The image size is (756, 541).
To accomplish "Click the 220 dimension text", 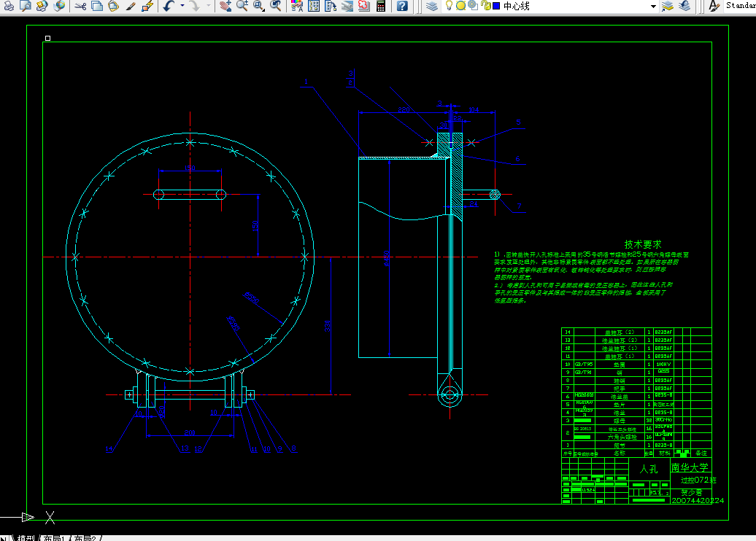I will coord(404,109).
